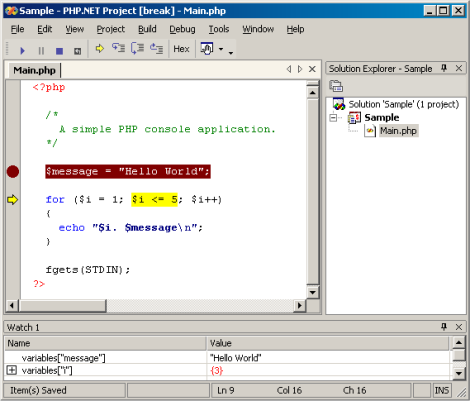
Task: Click the Show All Files icon in Solution Explorer
Action: tap(336, 86)
